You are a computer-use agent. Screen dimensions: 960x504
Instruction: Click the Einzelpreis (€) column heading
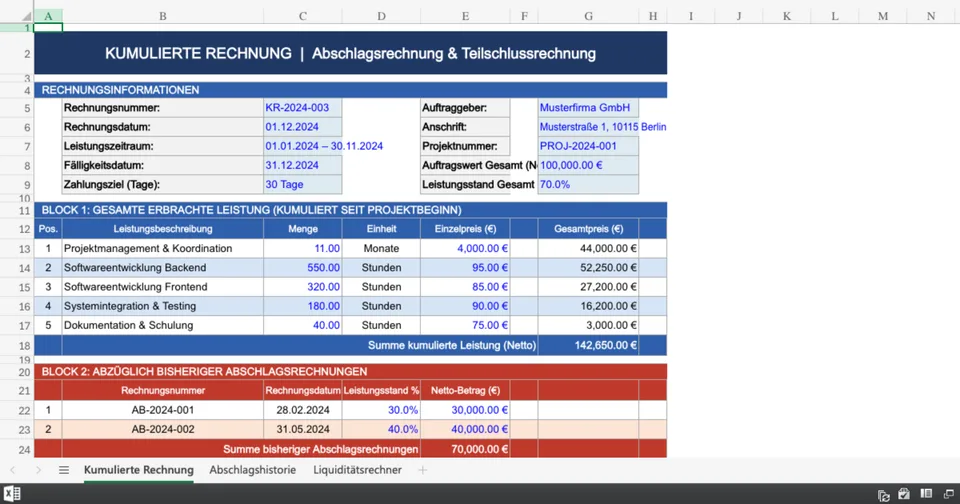465,229
